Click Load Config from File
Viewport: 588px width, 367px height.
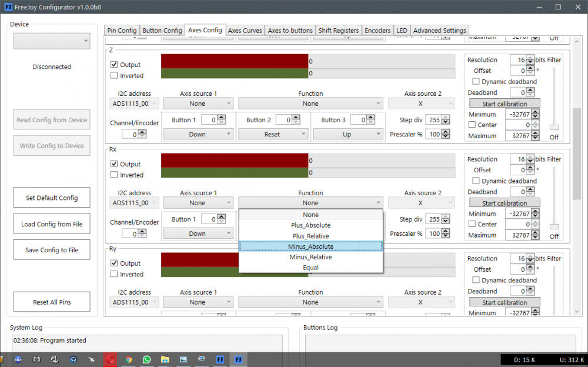52,224
